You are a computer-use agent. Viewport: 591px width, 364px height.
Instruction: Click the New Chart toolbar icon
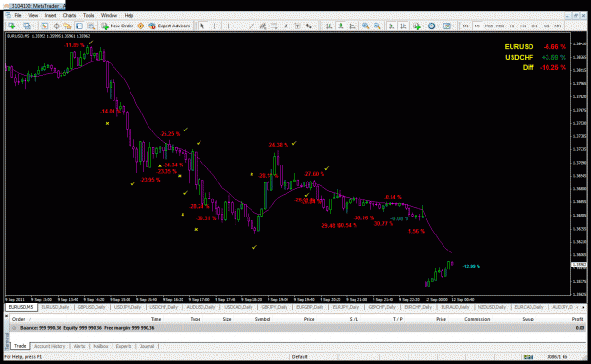(x=11, y=26)
